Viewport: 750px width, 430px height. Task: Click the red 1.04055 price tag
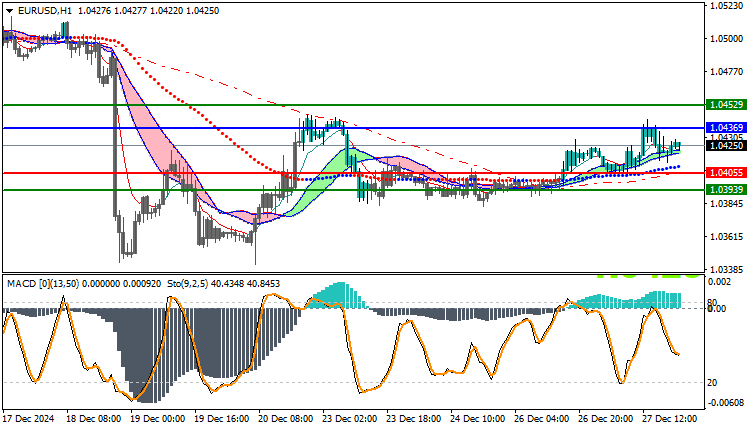tap(726, 173)
